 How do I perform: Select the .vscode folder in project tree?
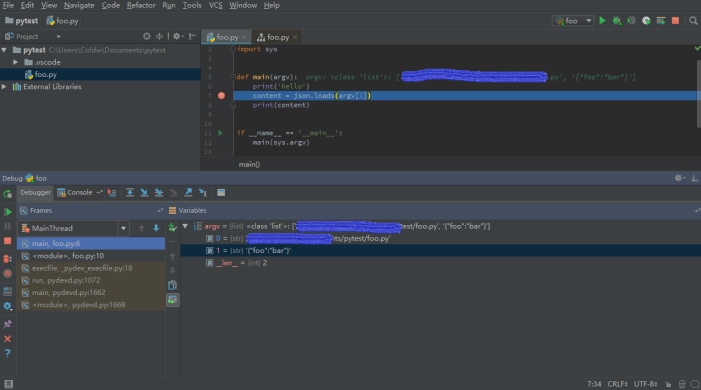(47, 62)
